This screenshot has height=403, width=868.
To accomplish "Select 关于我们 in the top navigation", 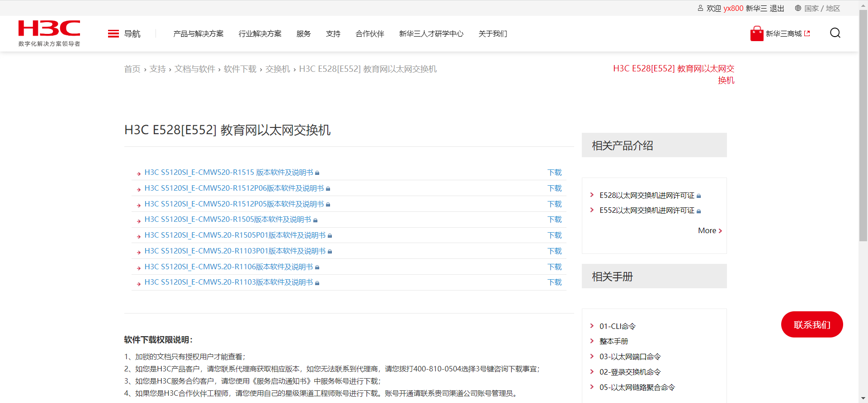I will [x=493, y=34].
